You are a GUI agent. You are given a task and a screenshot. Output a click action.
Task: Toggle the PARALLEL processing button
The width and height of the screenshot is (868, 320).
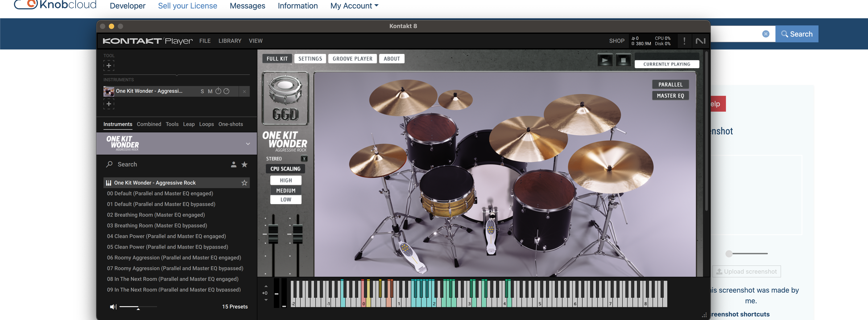[x=670, y=84]
